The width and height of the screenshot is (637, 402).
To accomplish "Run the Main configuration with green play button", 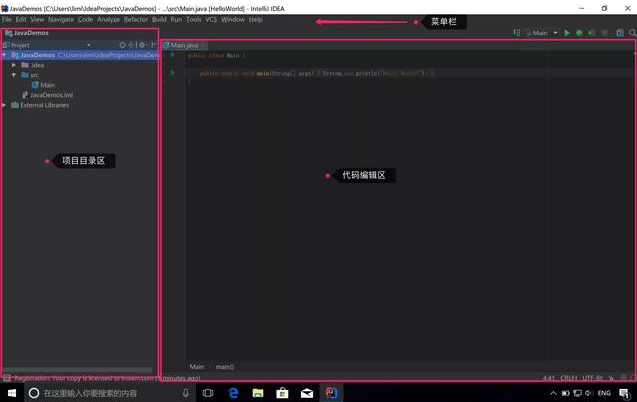I will (567, 33).
